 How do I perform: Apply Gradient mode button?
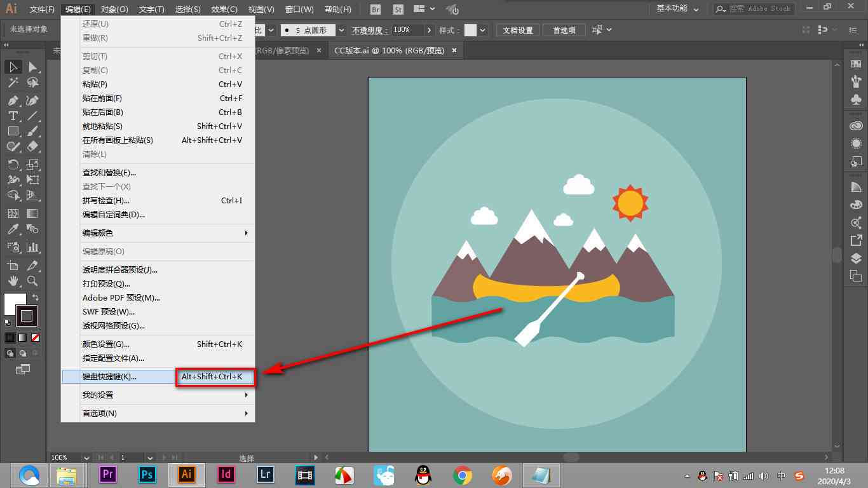(22, 337)
